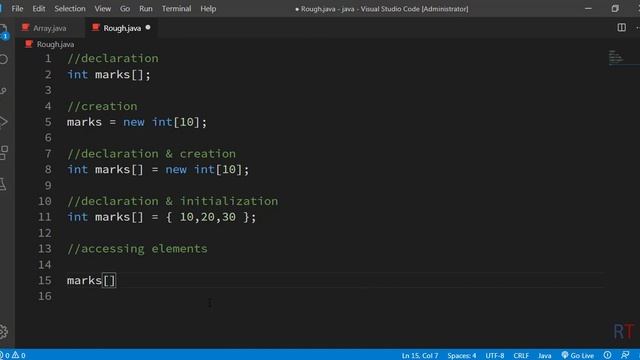Open Source Control view
Viewport: 640px width, 360px height.
[x=3, y=91]
